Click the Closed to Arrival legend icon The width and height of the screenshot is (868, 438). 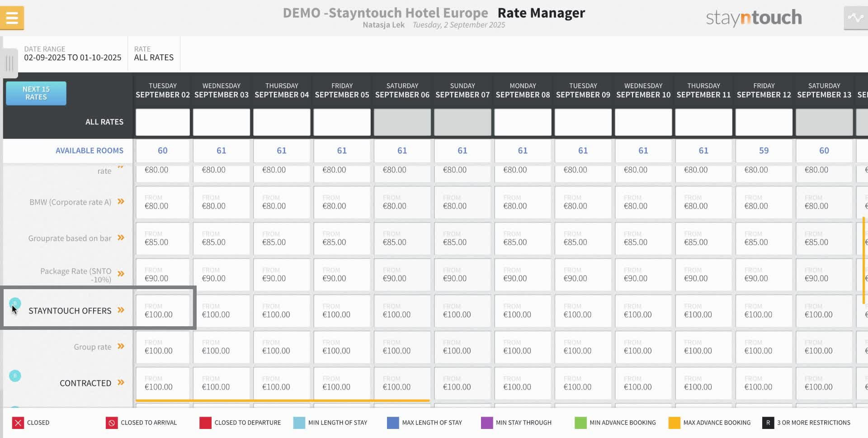[112, 423]
